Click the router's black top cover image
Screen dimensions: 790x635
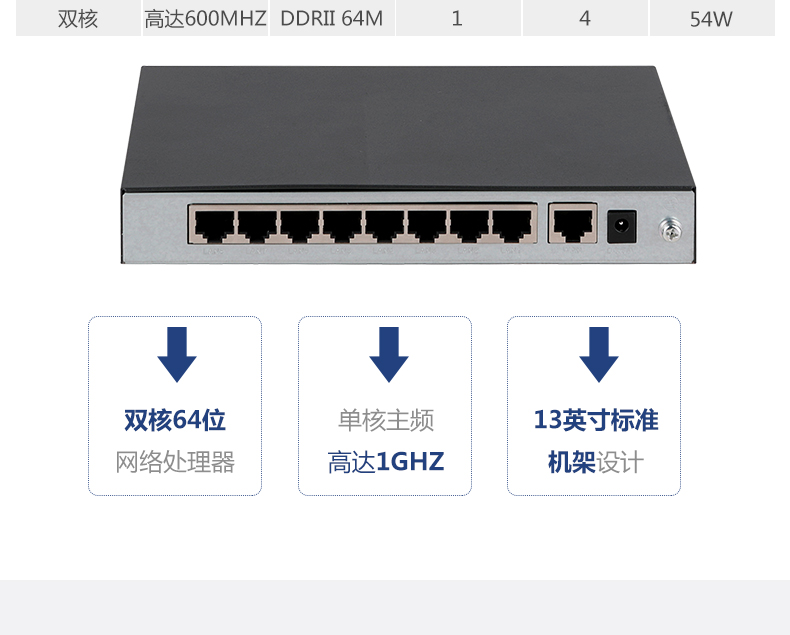click(408, 129)
